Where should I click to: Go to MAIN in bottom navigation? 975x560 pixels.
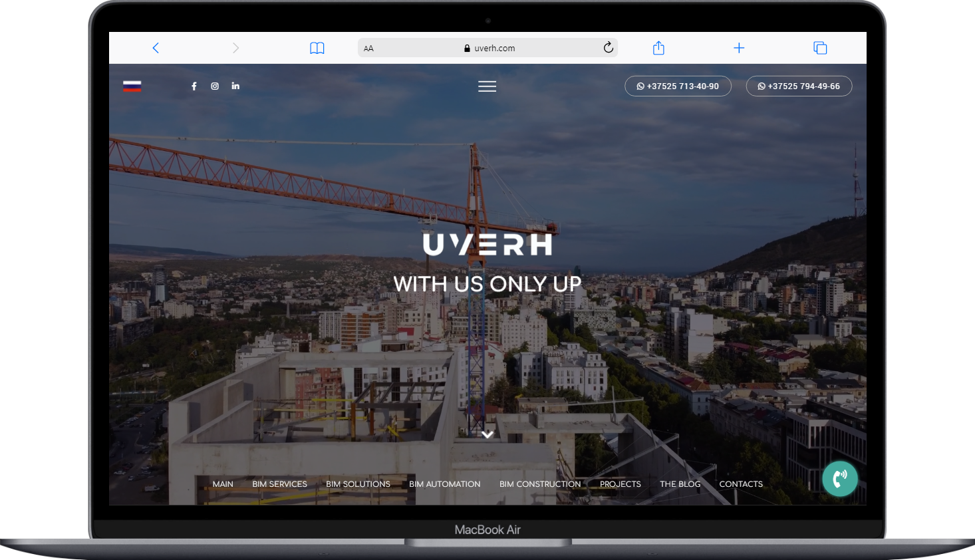click(x=223, y=484)
